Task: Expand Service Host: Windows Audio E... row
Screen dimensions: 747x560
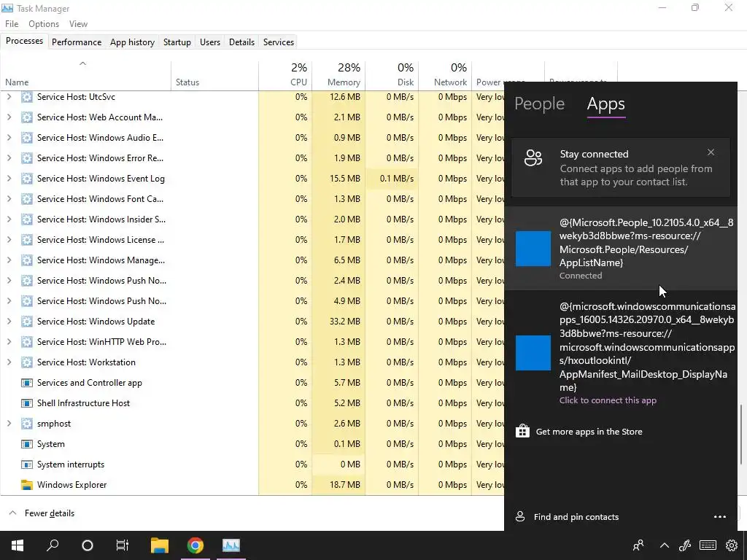Action: pos(9,138)
